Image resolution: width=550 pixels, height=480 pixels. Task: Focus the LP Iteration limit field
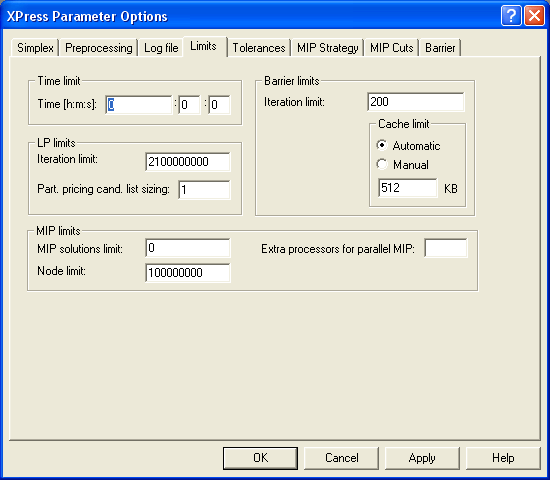(188, 162)
